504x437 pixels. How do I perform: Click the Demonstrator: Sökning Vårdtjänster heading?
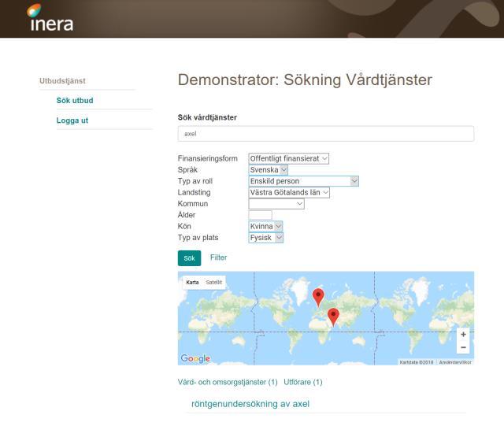305,80
